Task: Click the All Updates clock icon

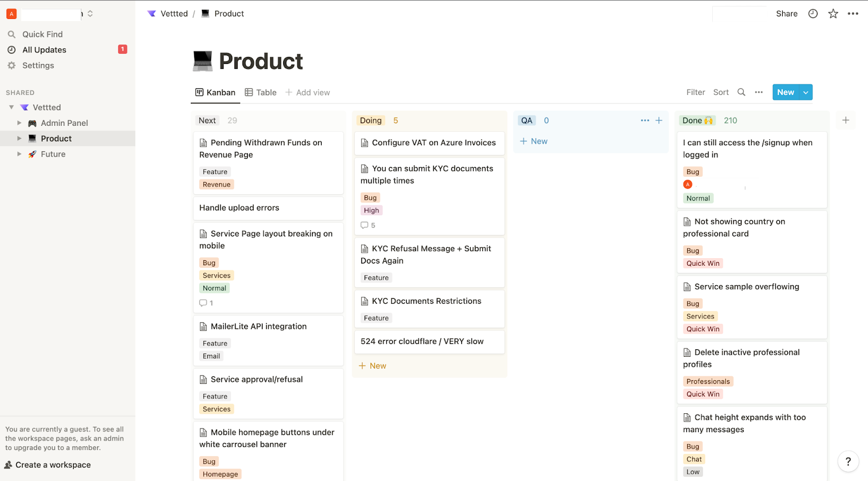Action: tap(11, 50)
